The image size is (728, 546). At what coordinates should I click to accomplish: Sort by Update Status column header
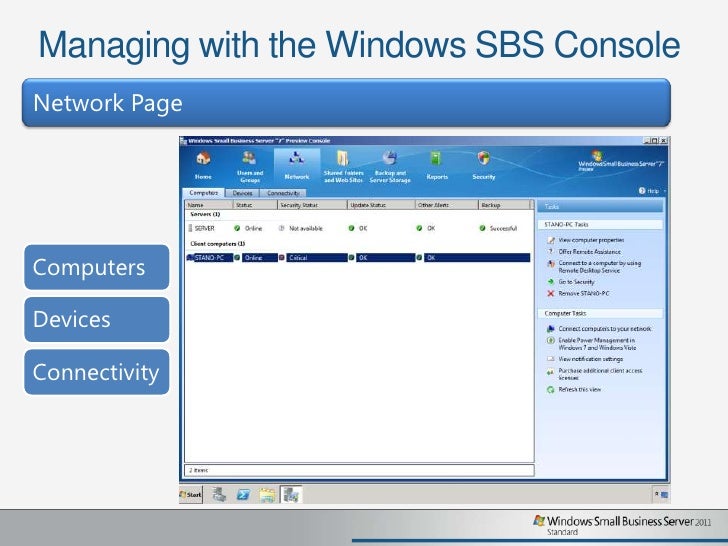(381, 205)
